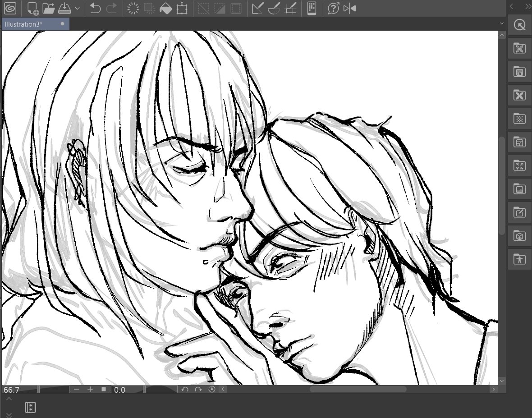532x418 pixels.
Task: Toggle Snap to Ruler
Action: (x=257, y=8)
